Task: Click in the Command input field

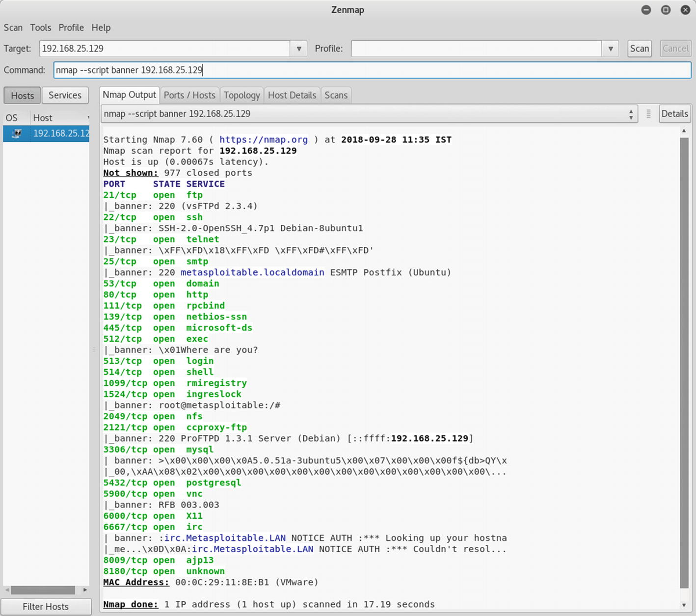Action: tap(372, 70)
